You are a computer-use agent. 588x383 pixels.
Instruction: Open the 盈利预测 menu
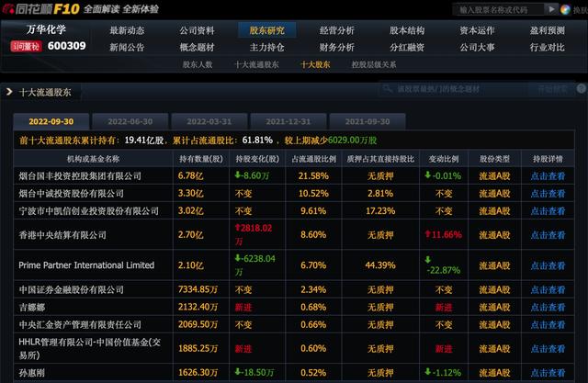pyautogui.click(x=548, y=30)
